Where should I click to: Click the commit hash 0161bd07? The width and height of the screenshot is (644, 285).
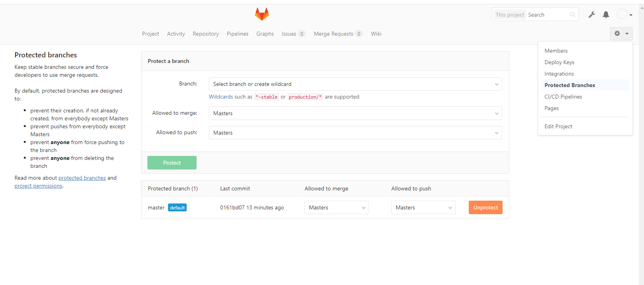232,207
